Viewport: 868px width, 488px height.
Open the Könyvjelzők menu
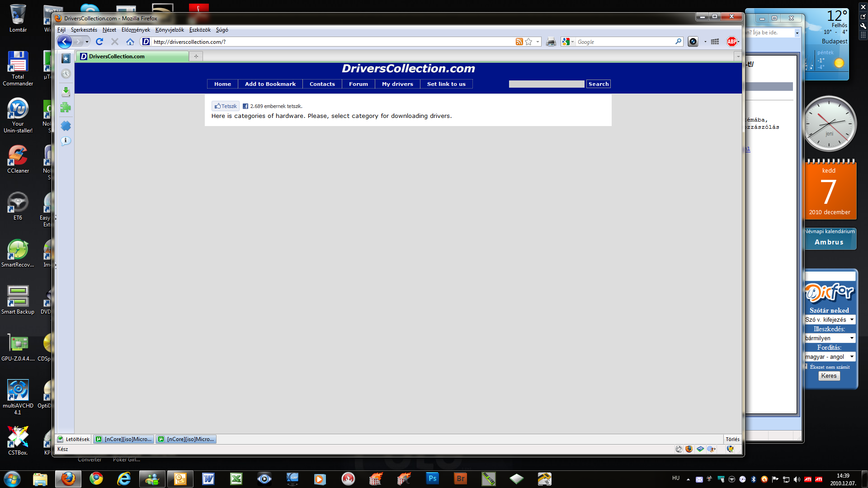tap(170, 30)
